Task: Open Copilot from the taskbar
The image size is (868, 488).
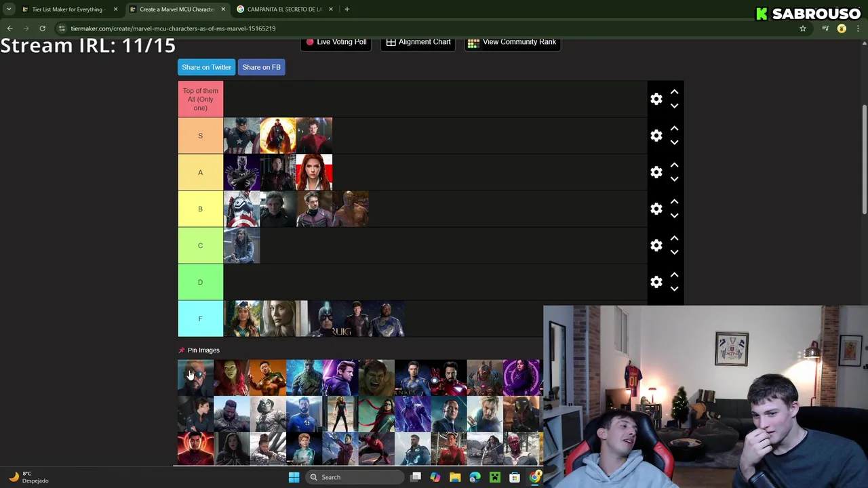Action: coord(435,477)
